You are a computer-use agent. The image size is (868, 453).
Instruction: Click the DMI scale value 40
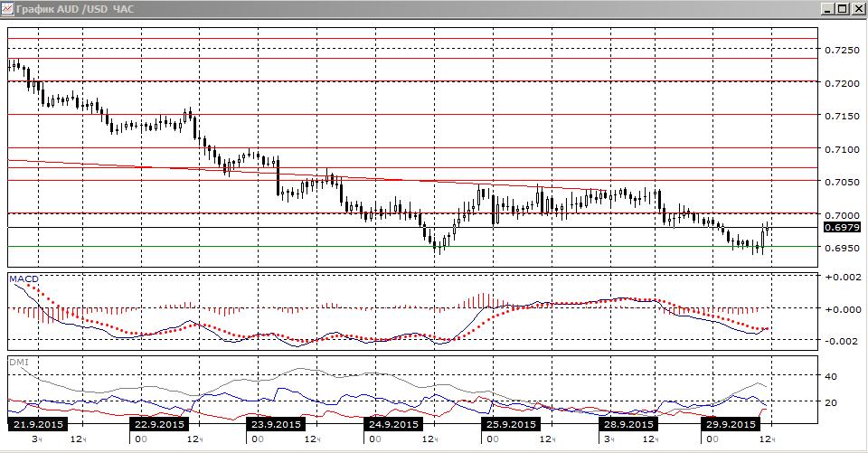pos(831,376)
